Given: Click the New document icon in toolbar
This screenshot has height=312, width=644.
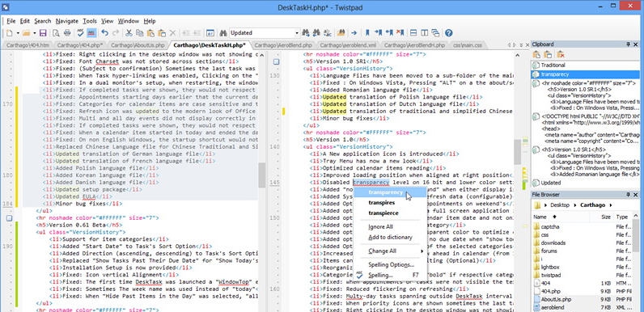Looking at the screenshot, I should coord(9,33).
